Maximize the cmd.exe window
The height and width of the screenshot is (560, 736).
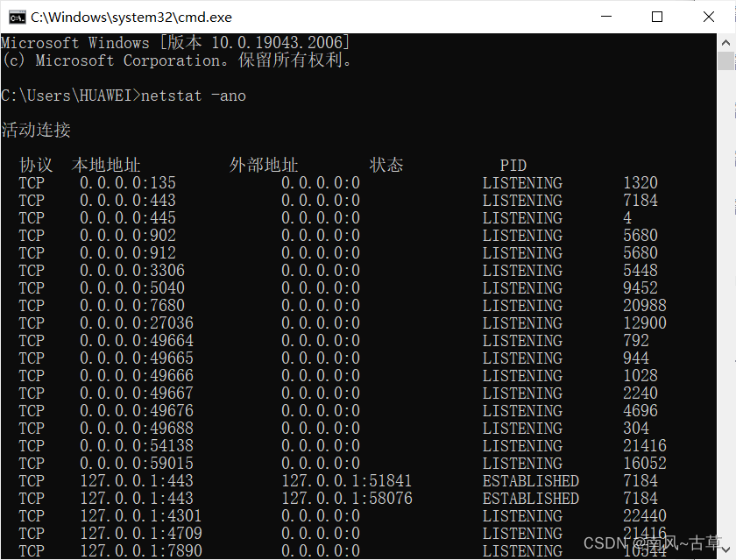click(657, 17)
